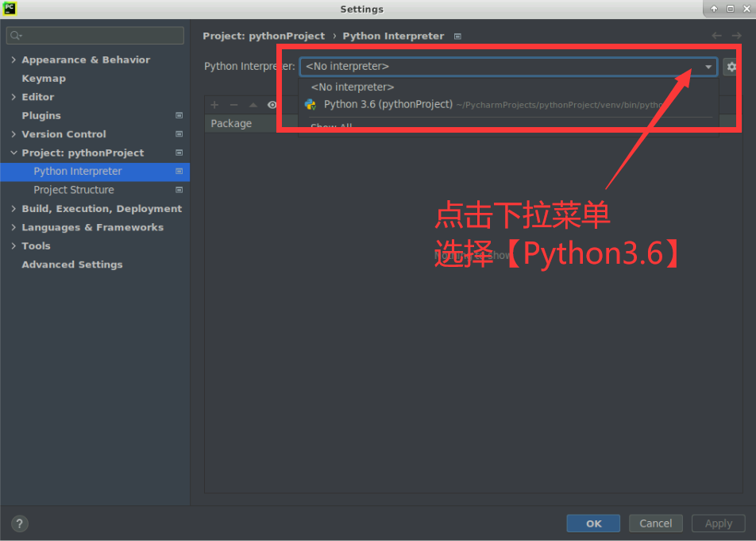This screenshot has width=756, height=541.
Task: Click in the settings search field
Action: point(94,35)
